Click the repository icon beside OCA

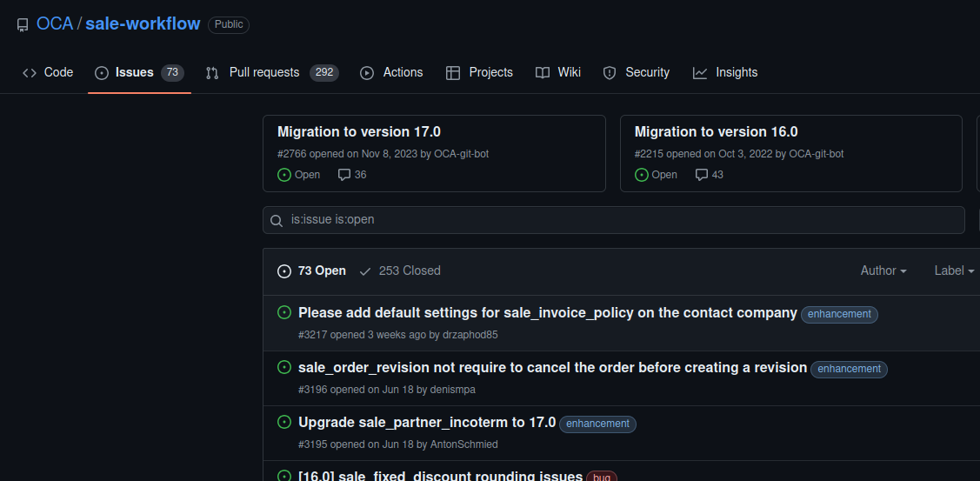click(x=23, y=24)
